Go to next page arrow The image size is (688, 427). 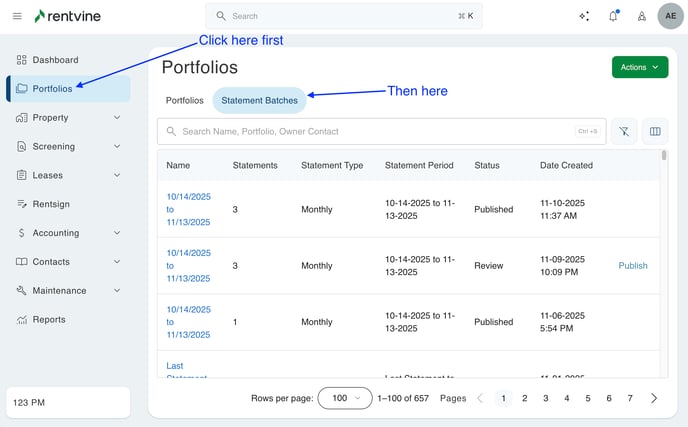(x=654, y=398)
